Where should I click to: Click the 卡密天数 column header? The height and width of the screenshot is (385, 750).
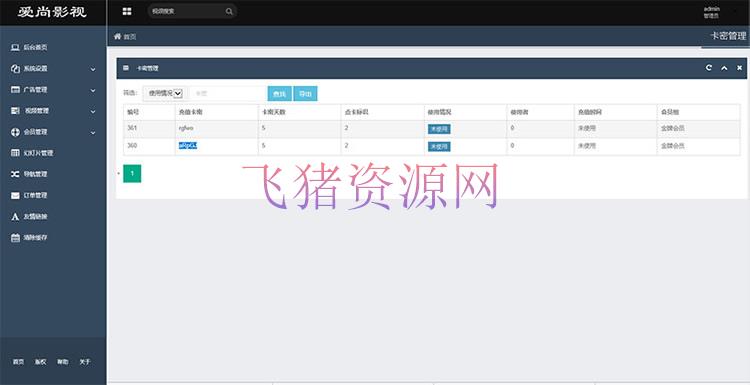273,112
